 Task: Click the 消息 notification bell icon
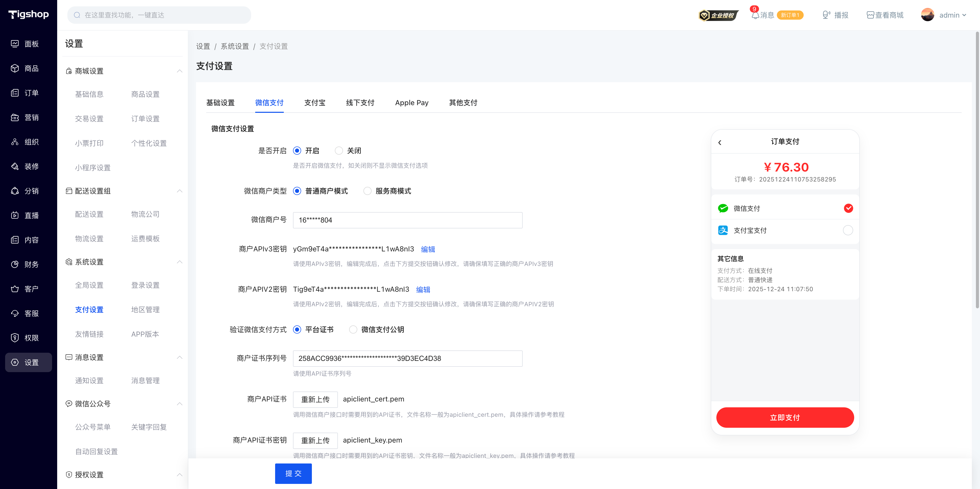pyautogui.click(x=755, y=15)
